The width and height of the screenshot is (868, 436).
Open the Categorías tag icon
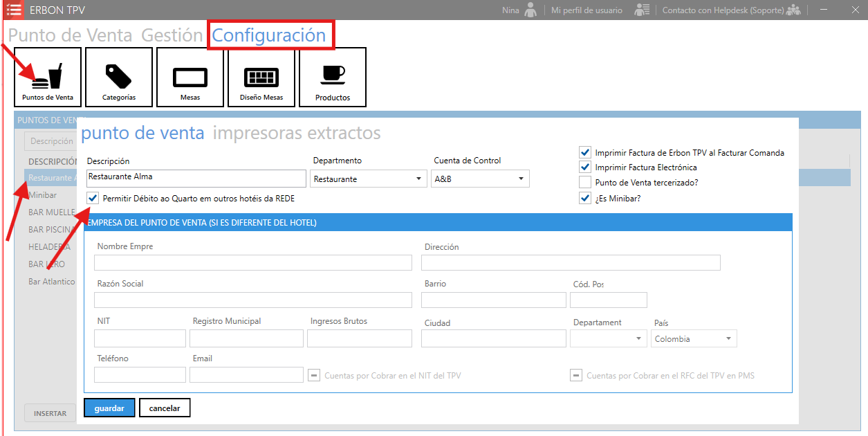point(119,77)
